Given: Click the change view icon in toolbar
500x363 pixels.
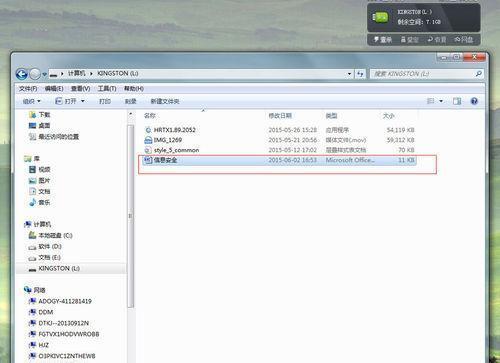Looking at the screenshot, I should click(431, 101).
